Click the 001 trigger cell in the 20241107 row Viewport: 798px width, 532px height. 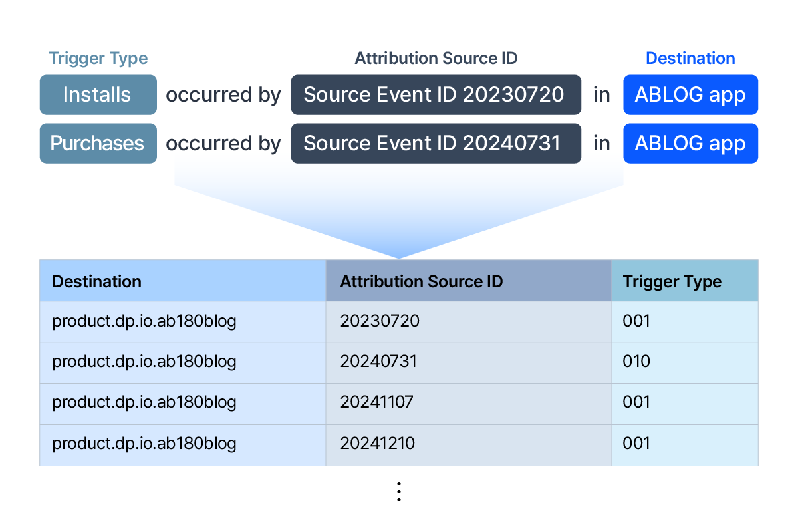[636, 402]
